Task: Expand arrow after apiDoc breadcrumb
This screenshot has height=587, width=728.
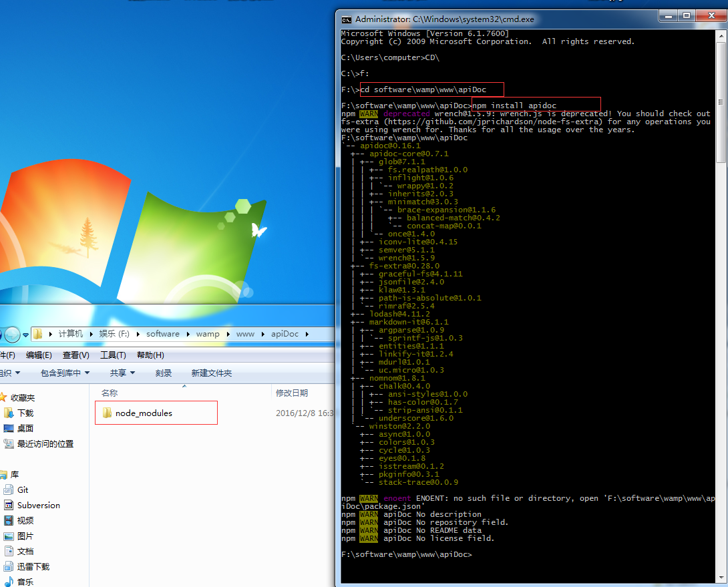Action: [x=307, y=334]
